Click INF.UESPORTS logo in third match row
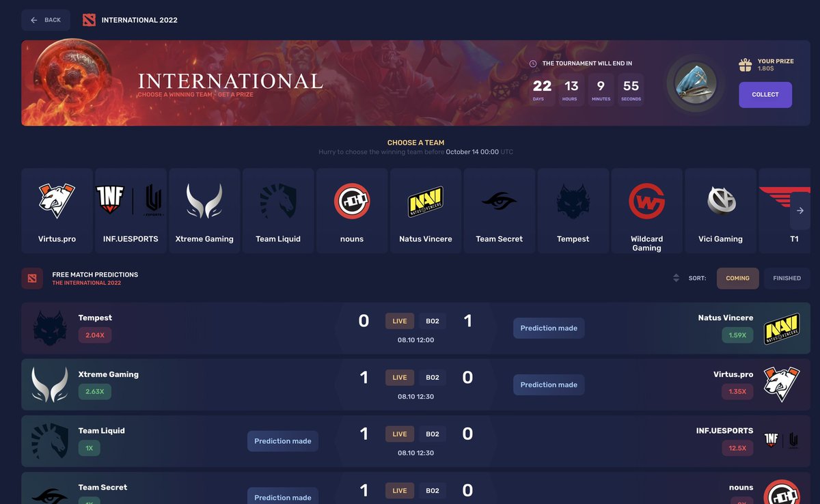 pos(782,441)
